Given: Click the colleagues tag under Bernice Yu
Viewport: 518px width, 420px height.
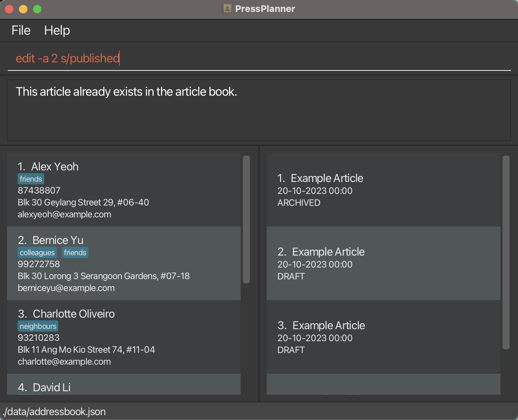Looking at the screenshot, I should [37, 252].
